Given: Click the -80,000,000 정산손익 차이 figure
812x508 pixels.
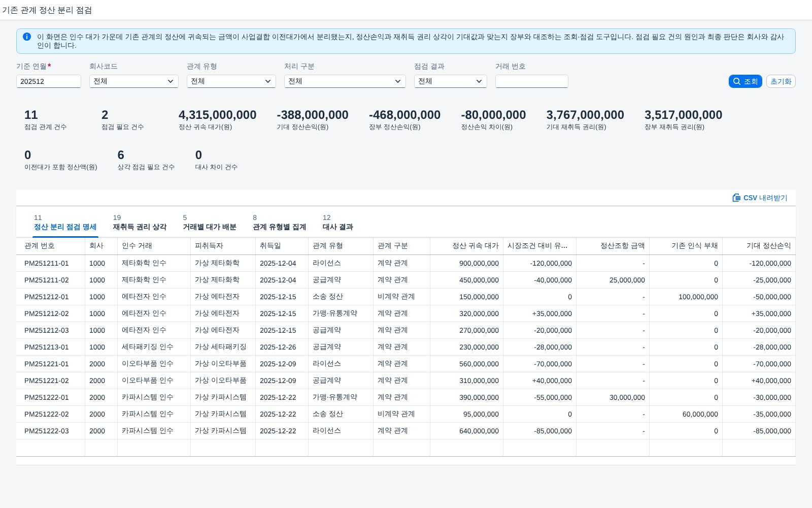Looking at the screenshot, I should point(493,115).
